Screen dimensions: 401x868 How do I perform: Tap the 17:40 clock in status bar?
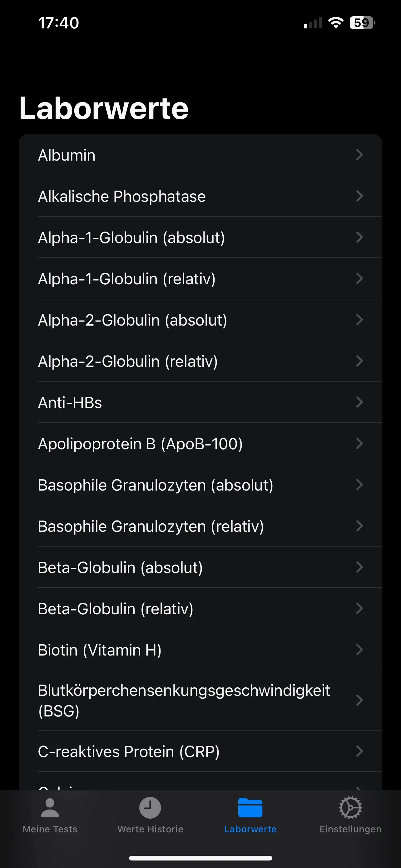coord(59,23)
